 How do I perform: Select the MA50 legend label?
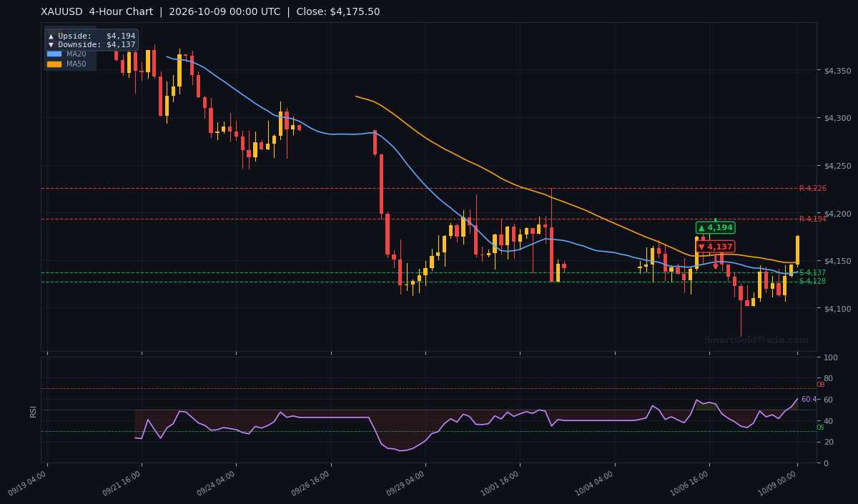pos(77,64)
